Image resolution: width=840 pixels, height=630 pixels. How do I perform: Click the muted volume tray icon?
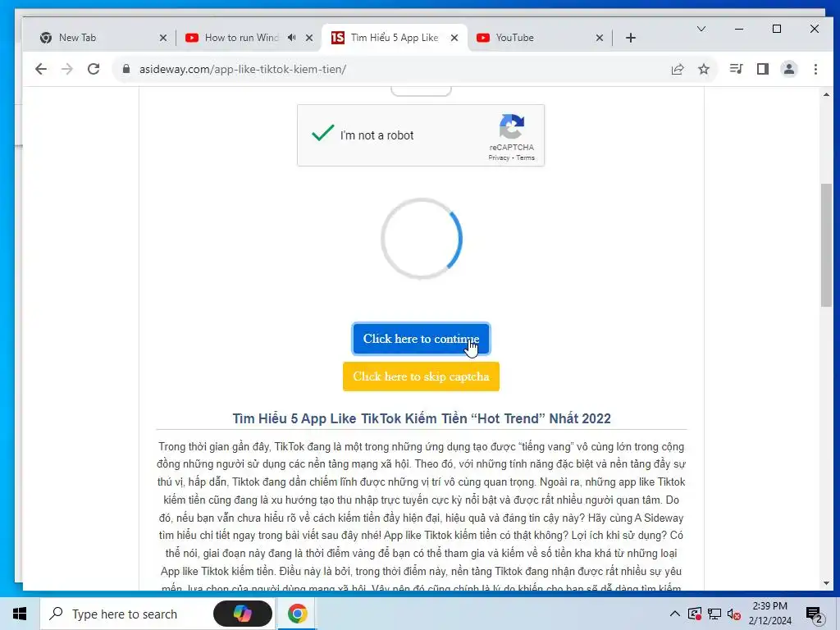pyautogui.click(x=734, y=614)
